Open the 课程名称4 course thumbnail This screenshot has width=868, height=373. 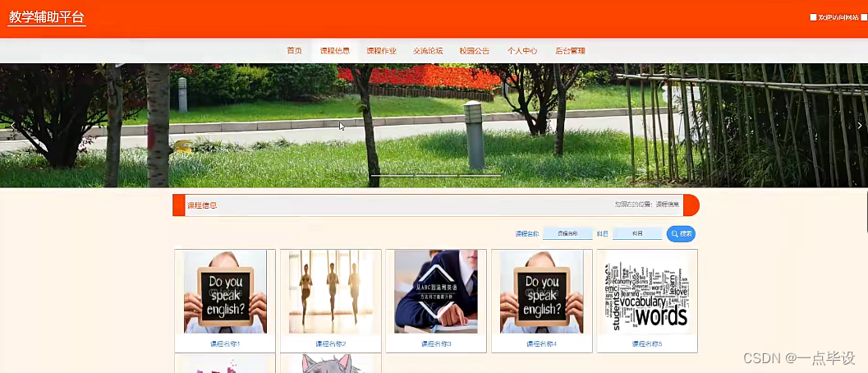(x=541, y=292)
